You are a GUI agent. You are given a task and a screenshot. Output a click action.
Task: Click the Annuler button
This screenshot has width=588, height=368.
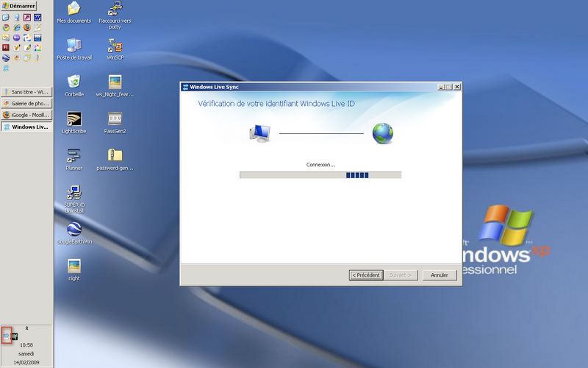440,275
